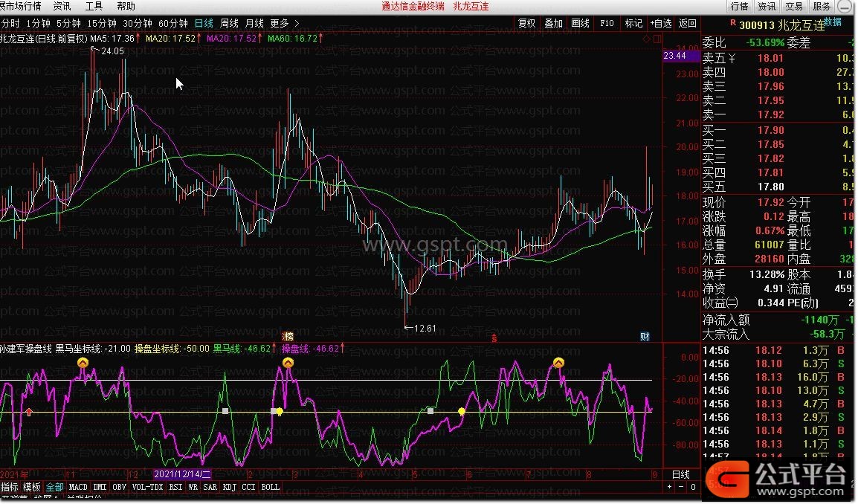Click the plus zoom button under the price axis
858x504 pixels.
pyautogui.click(x=670, y=487)
